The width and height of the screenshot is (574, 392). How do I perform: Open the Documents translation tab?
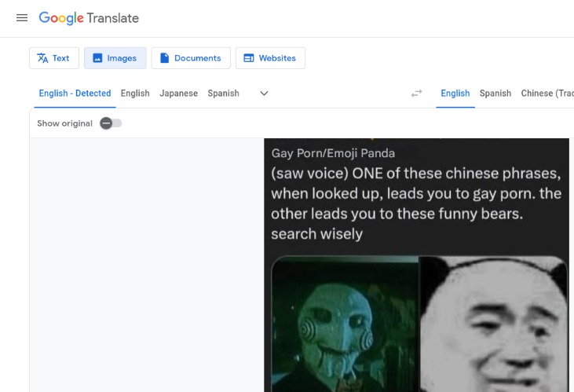[x=191, y=58]
